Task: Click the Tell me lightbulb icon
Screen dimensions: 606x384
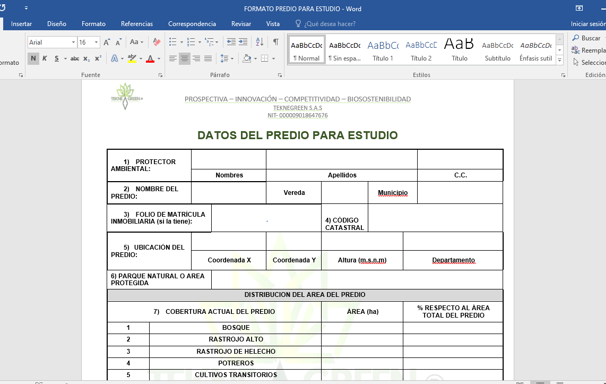Action: click(298, 24)
